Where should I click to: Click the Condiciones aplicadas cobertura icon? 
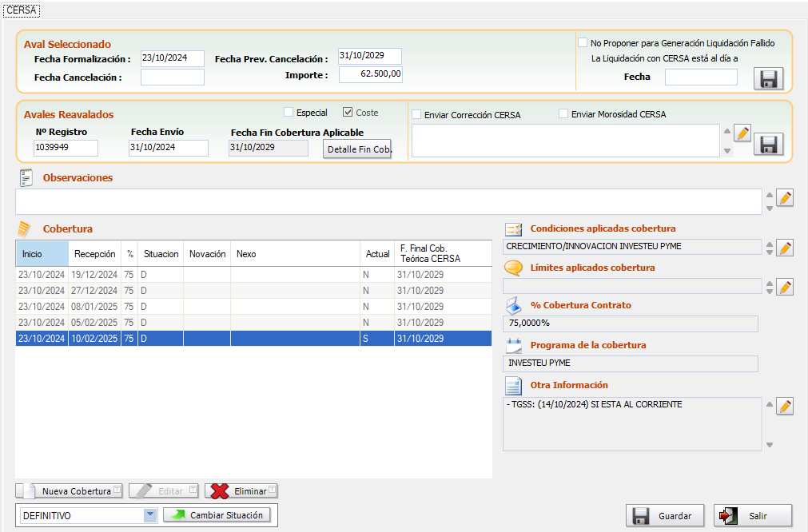coord(514,228)
